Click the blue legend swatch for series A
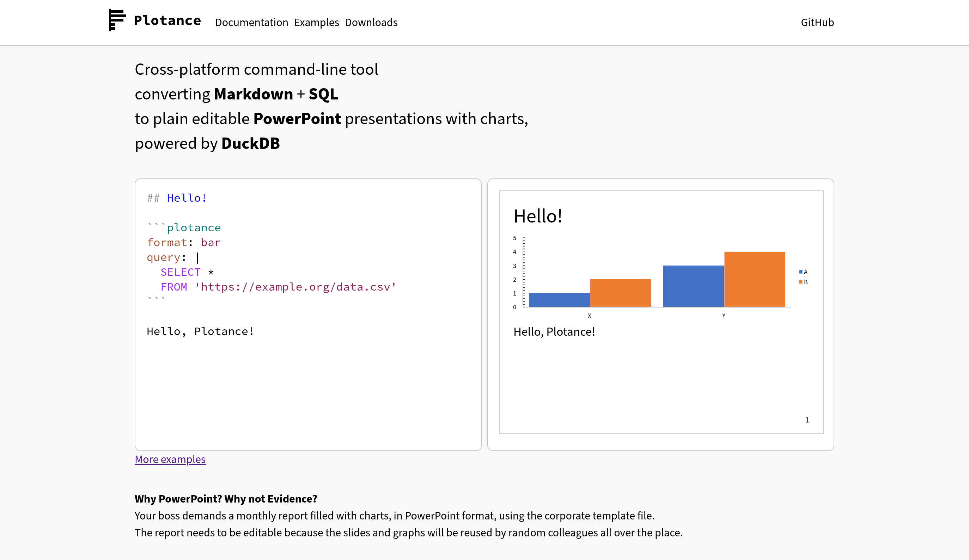 [800, 272]
